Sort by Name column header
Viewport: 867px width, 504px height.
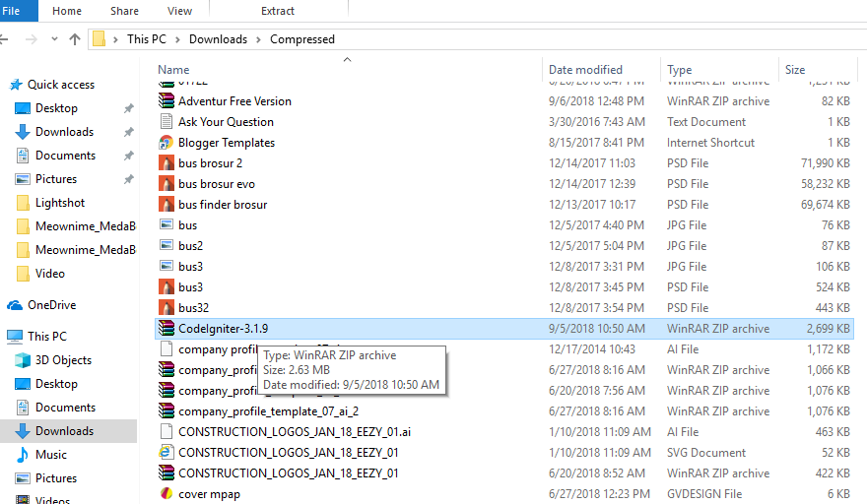(173, 70)
